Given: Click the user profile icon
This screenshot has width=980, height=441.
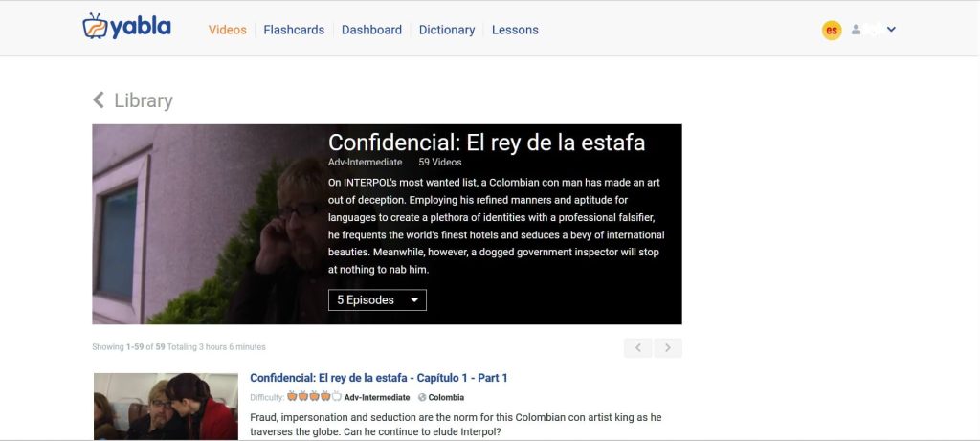Looking at the screenshot, I should click(856, 30).
